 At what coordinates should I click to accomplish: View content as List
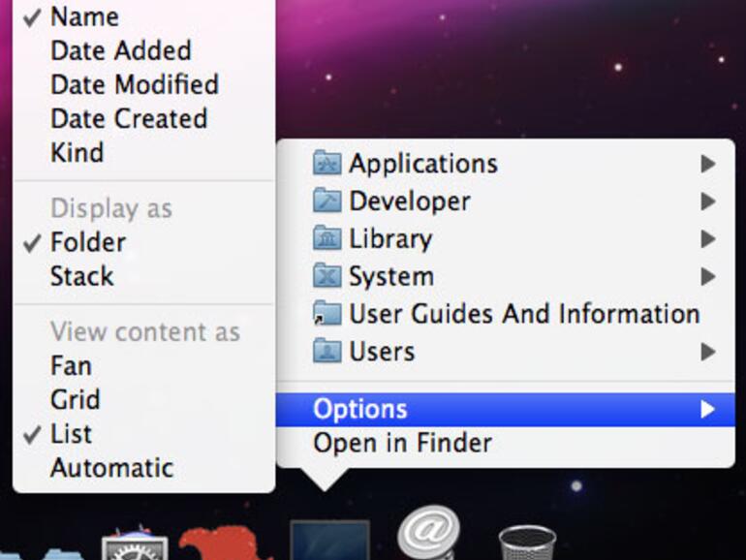click(143, 434)
